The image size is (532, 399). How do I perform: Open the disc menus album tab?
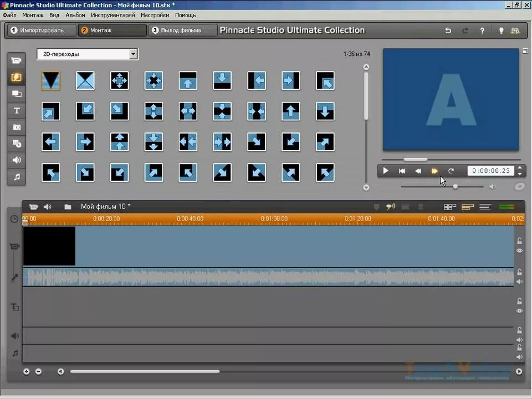(x=16, y=144)
